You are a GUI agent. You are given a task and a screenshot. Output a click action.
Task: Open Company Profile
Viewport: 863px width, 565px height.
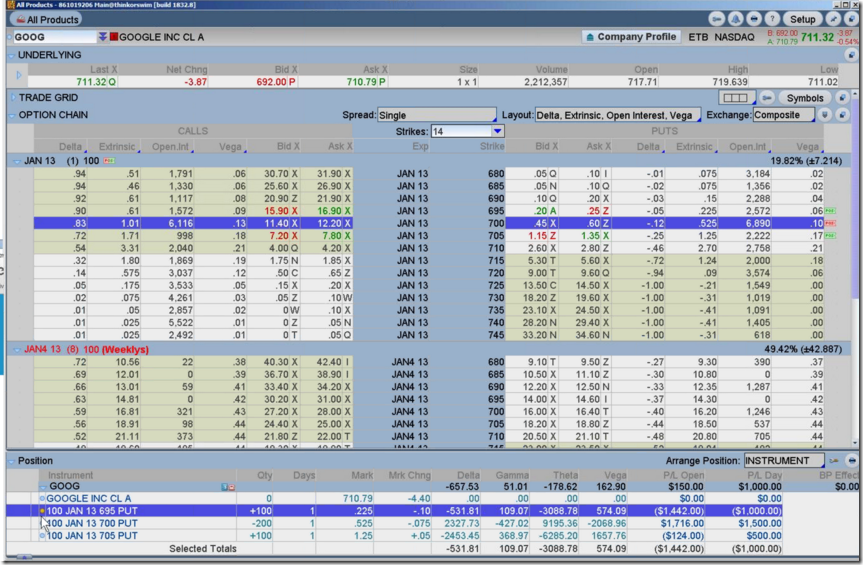[x=631, y=37]
